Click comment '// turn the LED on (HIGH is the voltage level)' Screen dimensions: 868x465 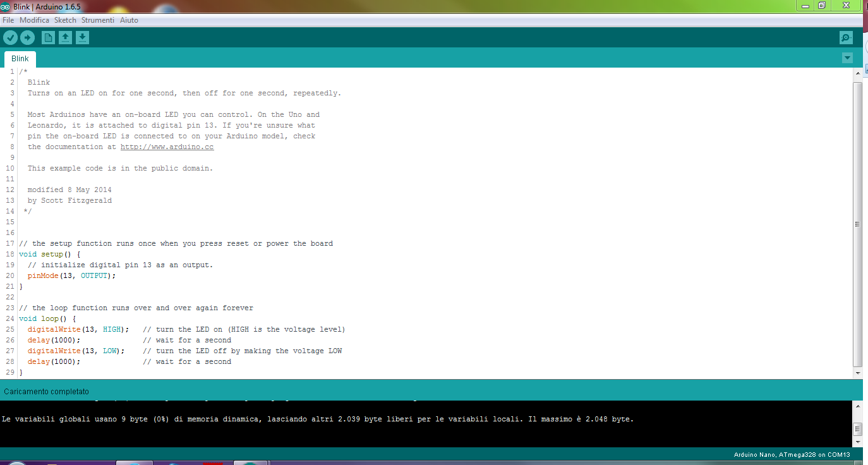244,330
